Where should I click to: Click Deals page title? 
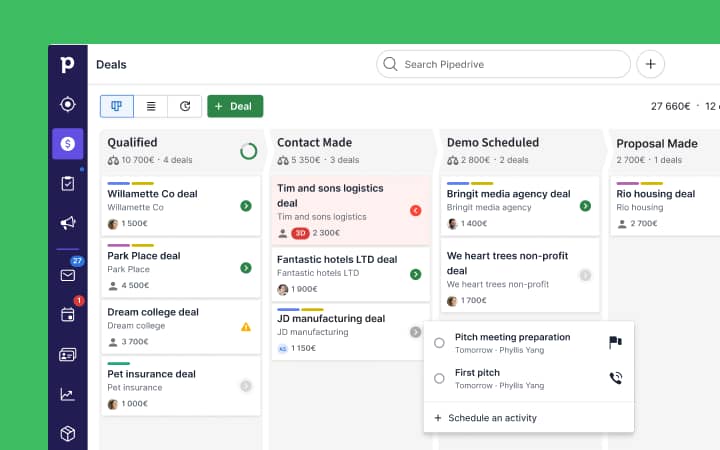(111, 64)
